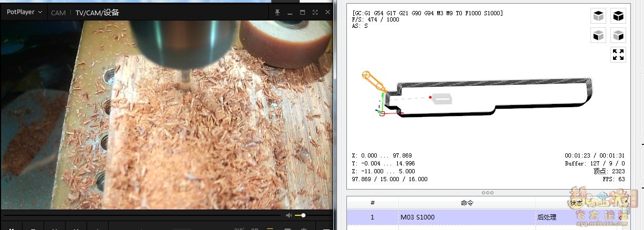Switch the visualizer to front view cube
Screen dimensions: 644x230
point(598,35)
